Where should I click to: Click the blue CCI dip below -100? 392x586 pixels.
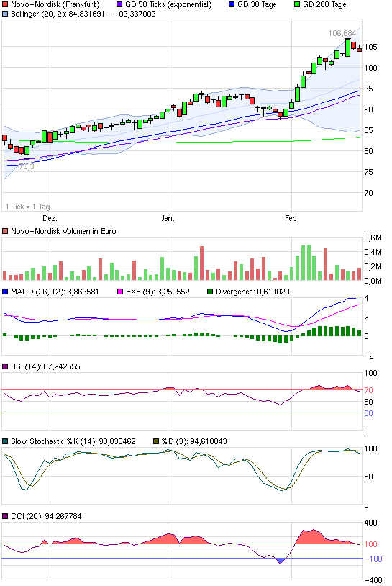point(281,561)
